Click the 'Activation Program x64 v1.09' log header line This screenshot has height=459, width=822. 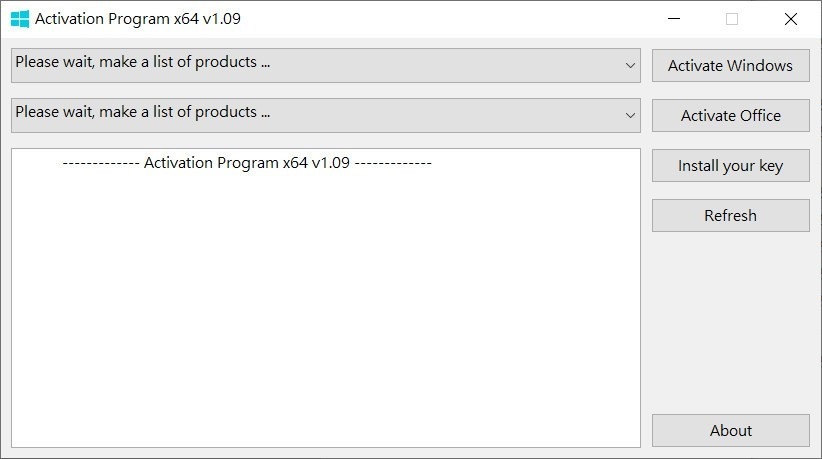247,162
